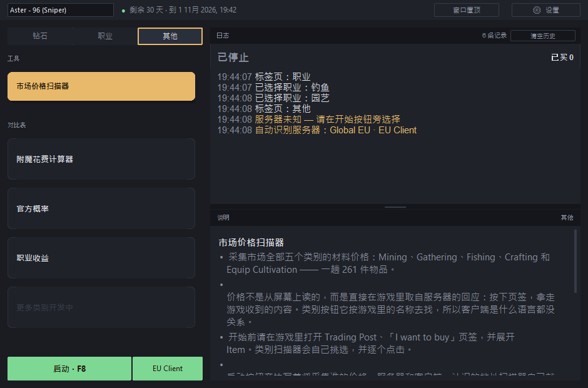Open 职业收益 comparison card
The image size is (588, 388).
coord(101,258)
